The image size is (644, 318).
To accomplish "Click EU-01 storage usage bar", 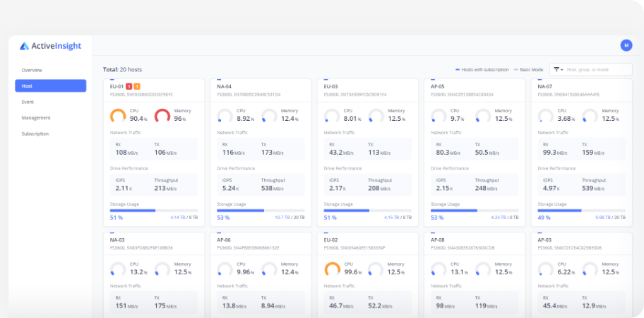I will (x=154, y=211).
